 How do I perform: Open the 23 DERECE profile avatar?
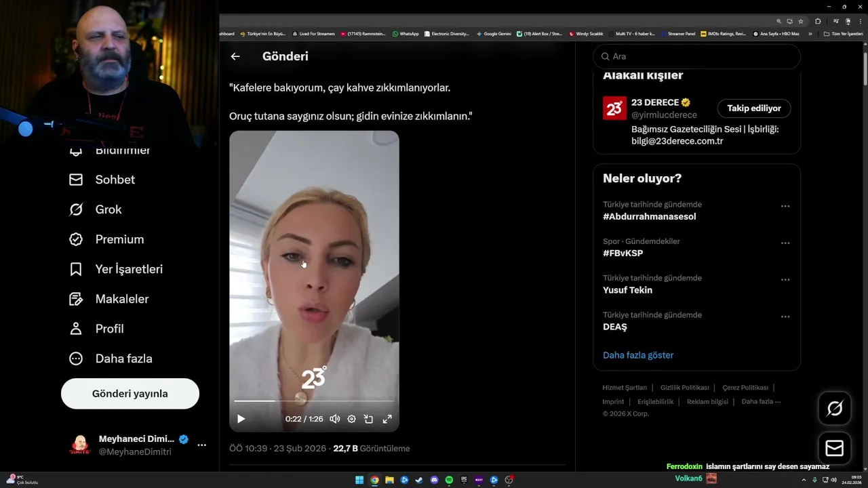[x=614, y=108]
